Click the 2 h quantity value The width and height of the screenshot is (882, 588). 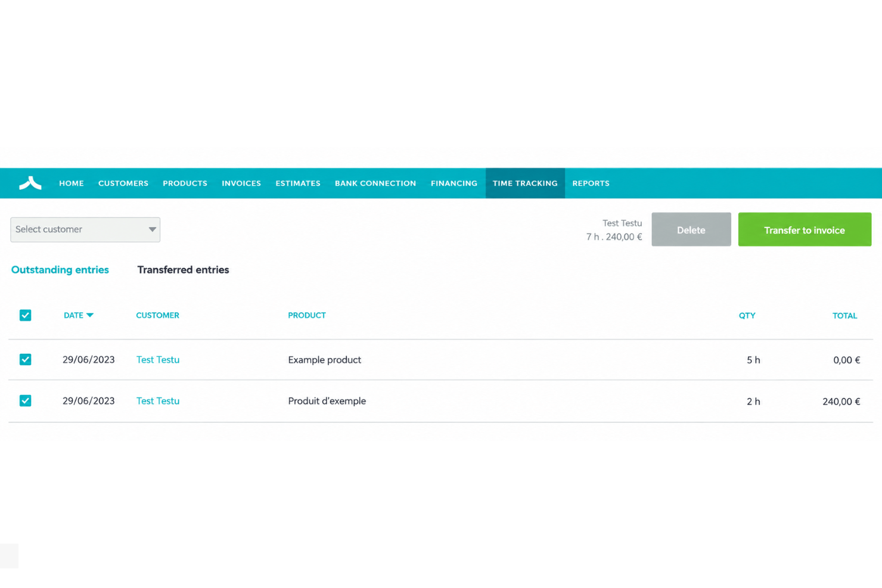coord(753,402)
